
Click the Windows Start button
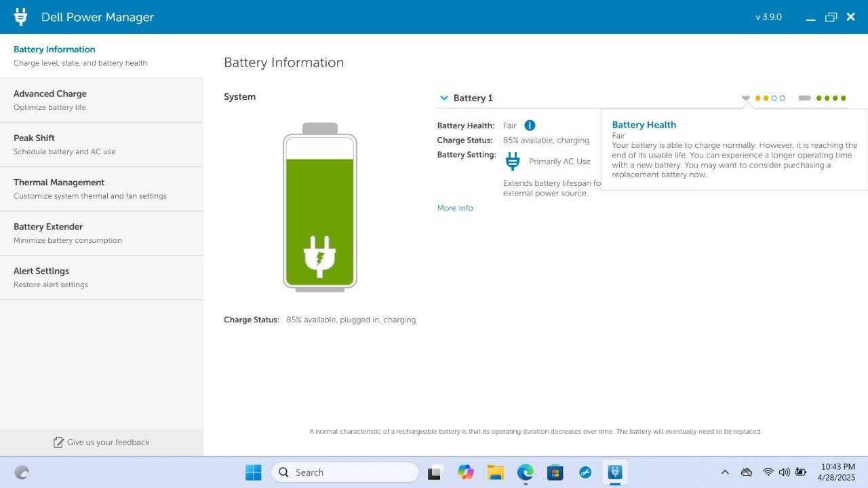[253, 472]
